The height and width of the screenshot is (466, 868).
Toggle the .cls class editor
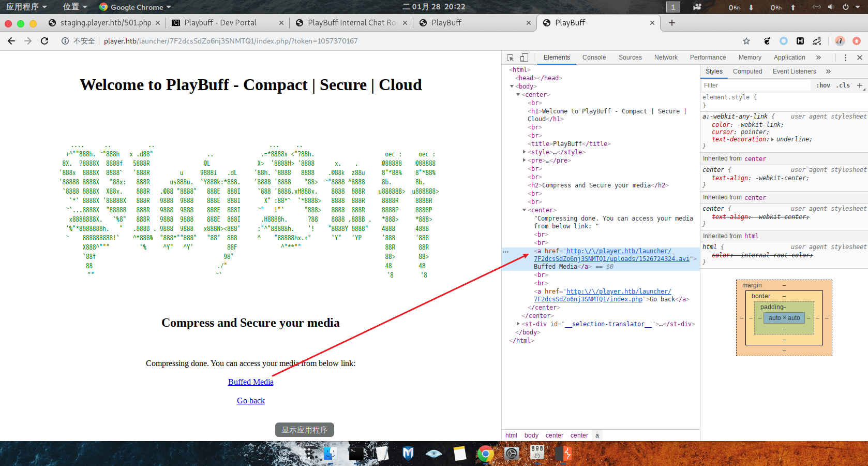tap(843, 85)
